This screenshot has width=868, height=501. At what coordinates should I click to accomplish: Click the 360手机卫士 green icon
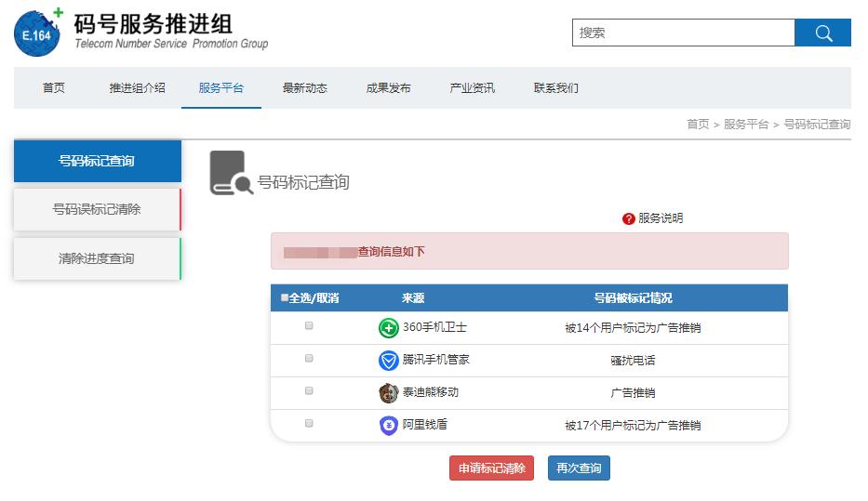click(388, 328)
